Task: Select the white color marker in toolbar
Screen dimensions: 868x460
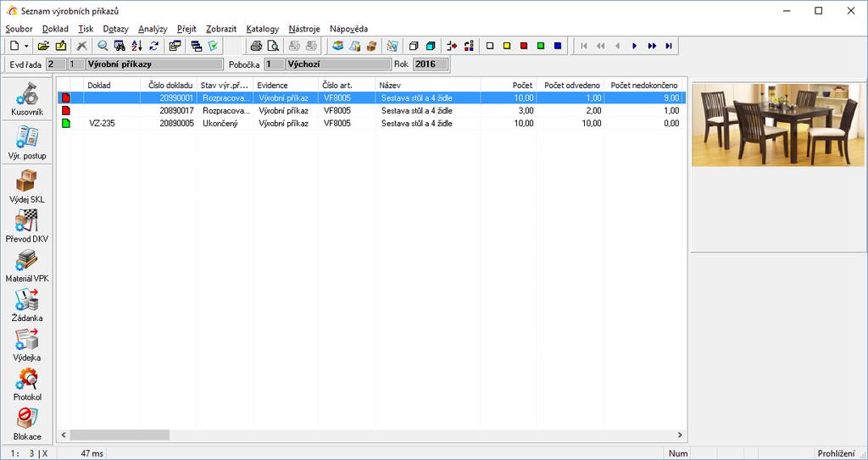Action: click(490, 46)
